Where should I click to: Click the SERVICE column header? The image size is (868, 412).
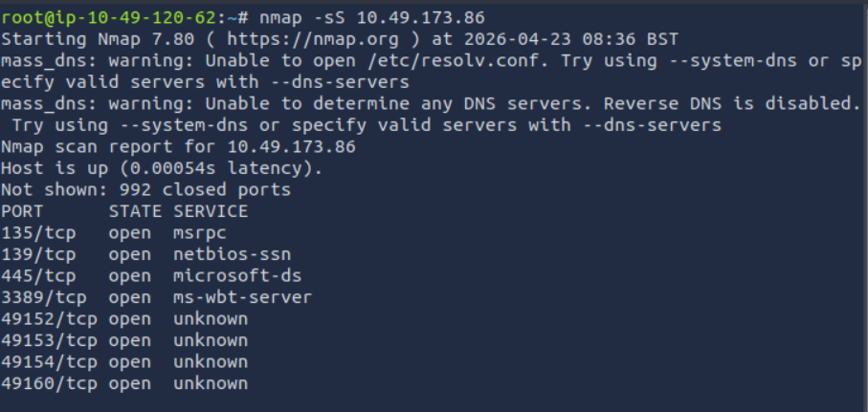pos(211,212)
